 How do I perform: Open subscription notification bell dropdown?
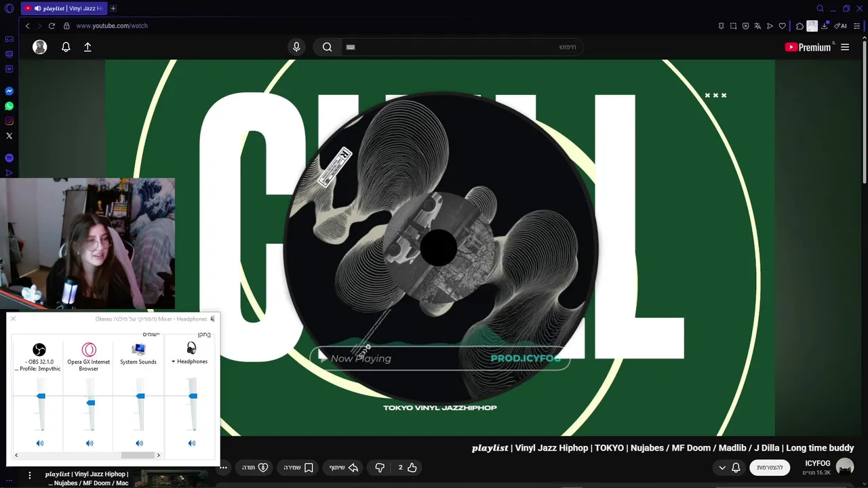pos(730,468)
